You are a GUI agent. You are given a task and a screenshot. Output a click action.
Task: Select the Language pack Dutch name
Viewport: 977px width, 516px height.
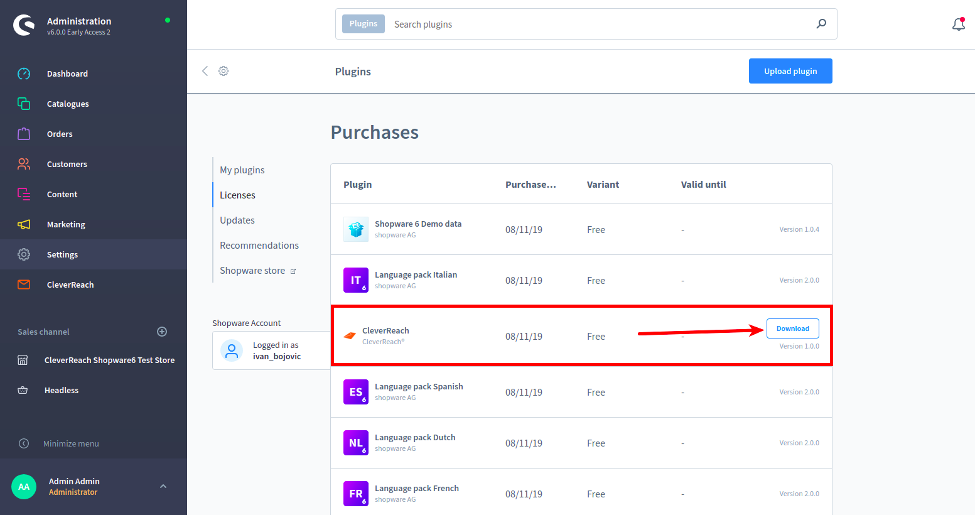coord(415,437)
